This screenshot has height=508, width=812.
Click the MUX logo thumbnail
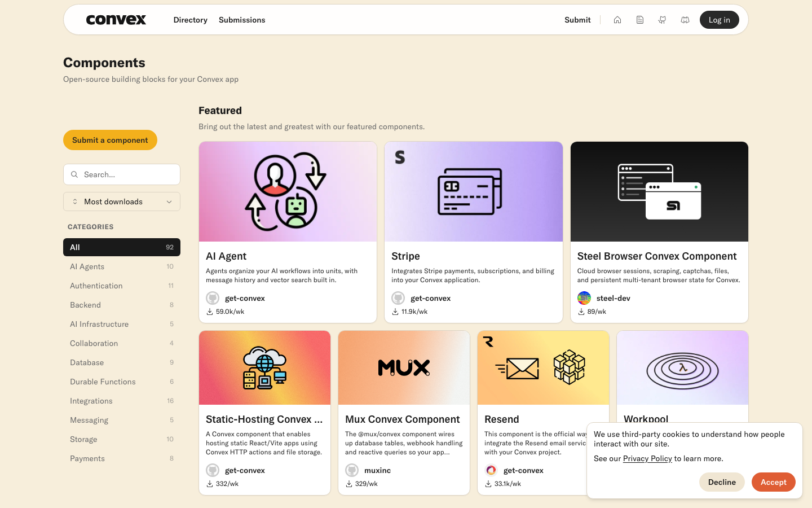[x=404, y=368]
